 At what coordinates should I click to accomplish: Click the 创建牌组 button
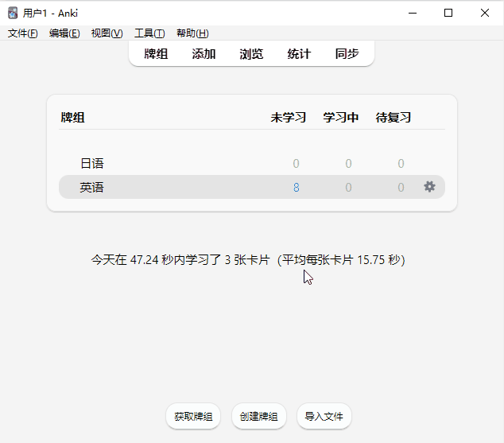[258, 416]
